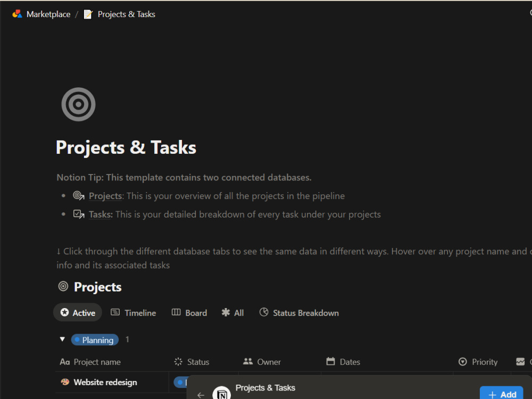Open the Projects database link in bullet list
The height and width of the screenshot is (399, 532).
click(x=105, y=196)
